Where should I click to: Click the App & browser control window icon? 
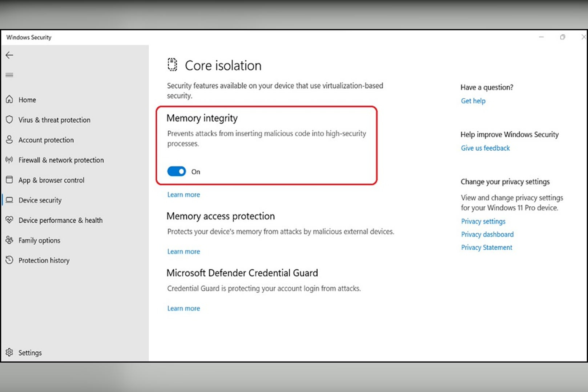click(x=9, y=180)
